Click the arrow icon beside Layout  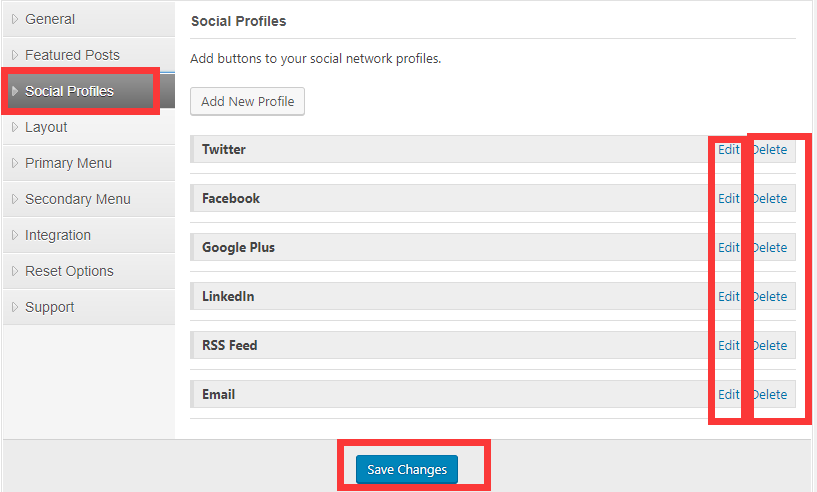click(15, 127)
